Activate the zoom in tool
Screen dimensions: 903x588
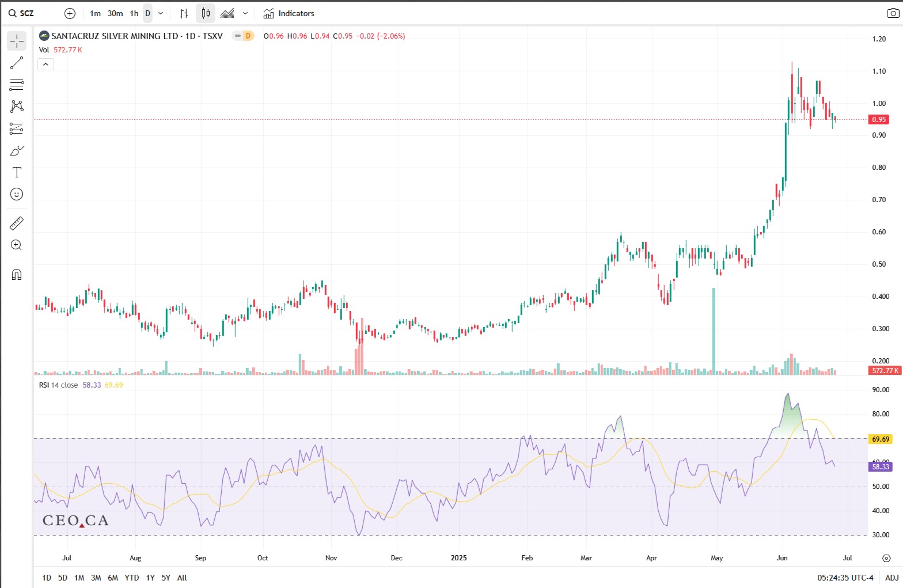tap(17, 245)
